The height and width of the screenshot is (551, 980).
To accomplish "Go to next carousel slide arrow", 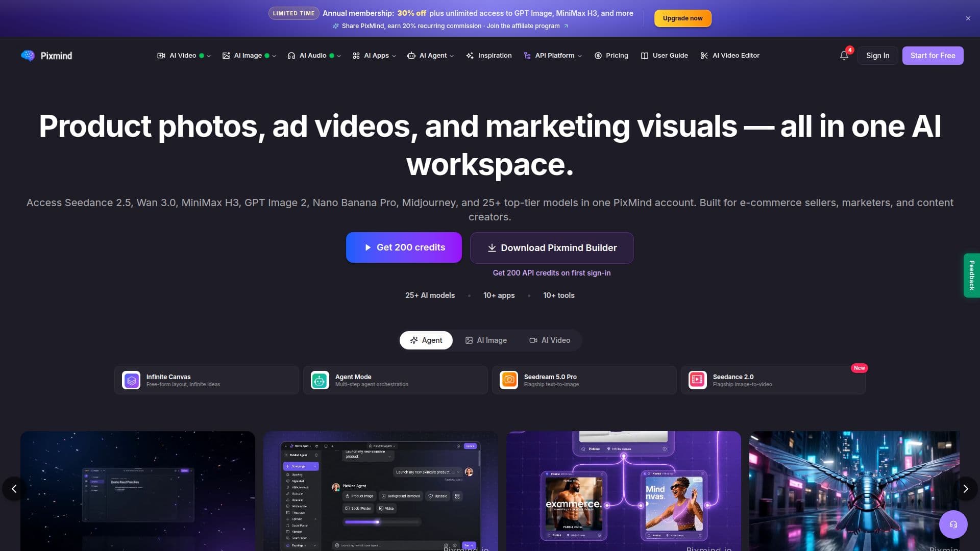I will coord(965,489).
